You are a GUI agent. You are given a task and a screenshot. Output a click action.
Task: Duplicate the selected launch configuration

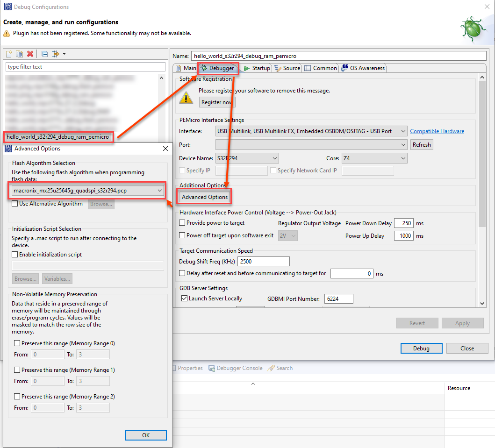click(19, 54)
